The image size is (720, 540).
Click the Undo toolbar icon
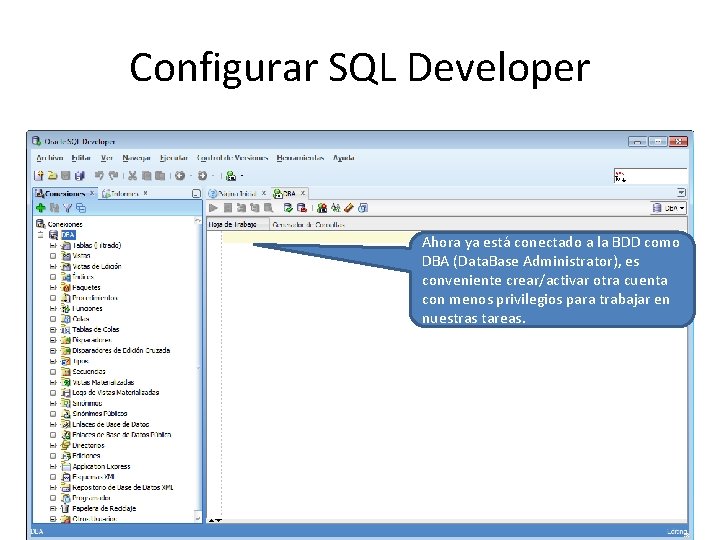coord(99,175)
